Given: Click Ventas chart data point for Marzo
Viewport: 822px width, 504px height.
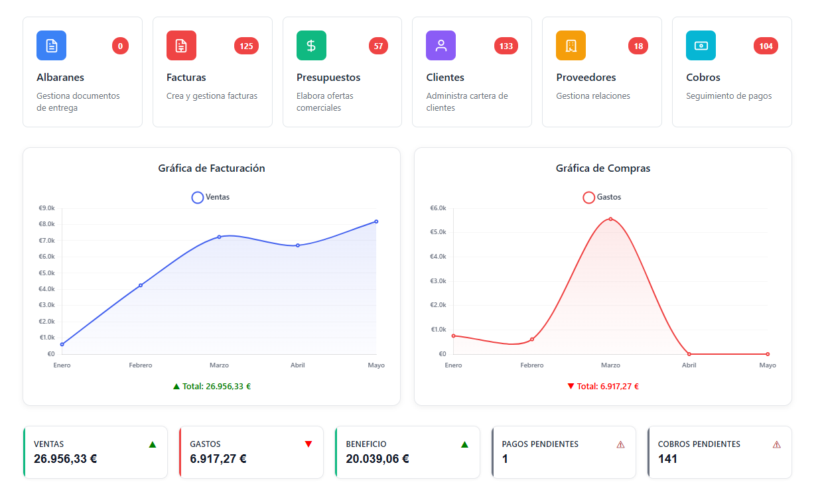Looking at the screenshot, I should point(219,237).
